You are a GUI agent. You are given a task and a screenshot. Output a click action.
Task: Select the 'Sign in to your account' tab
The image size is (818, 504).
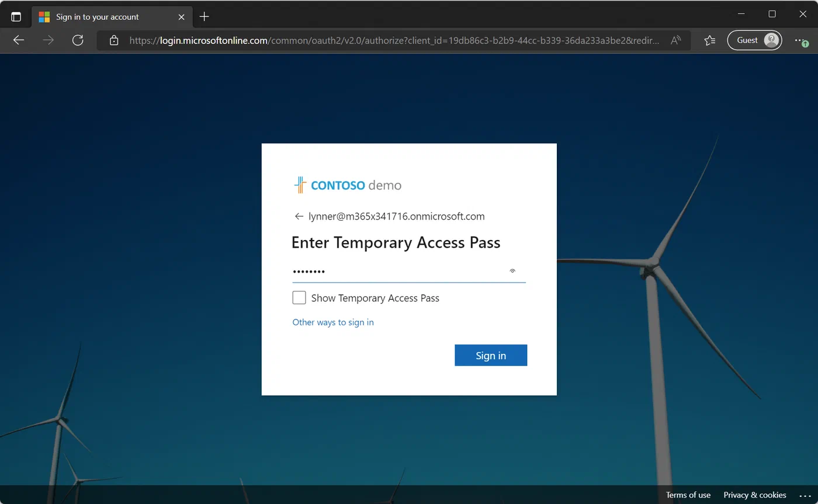[x=111, y=17]
